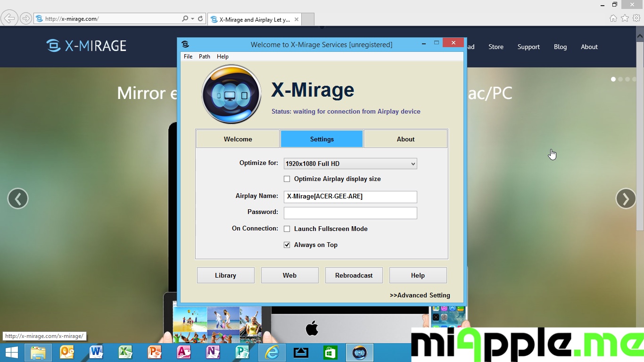The width and height of the screenshot is (644, 362).
Task: Click the Library button
Action: [225, 275]
